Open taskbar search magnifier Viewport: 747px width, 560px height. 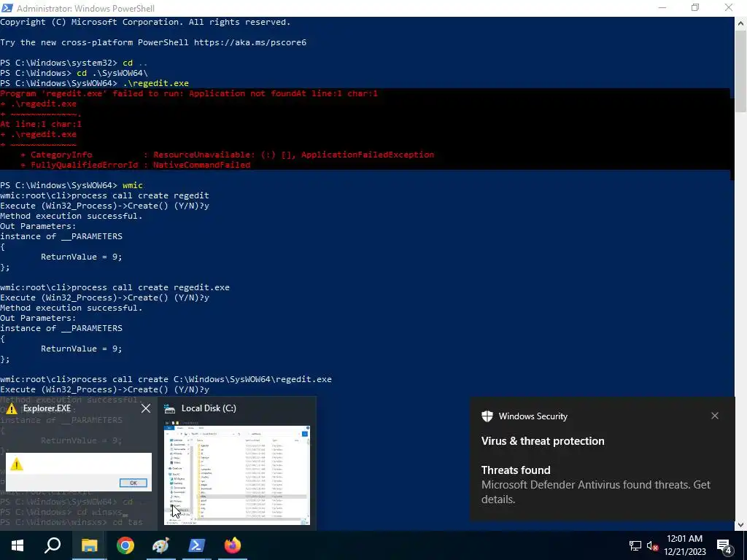pyautogui.click(x=53, y=545)
